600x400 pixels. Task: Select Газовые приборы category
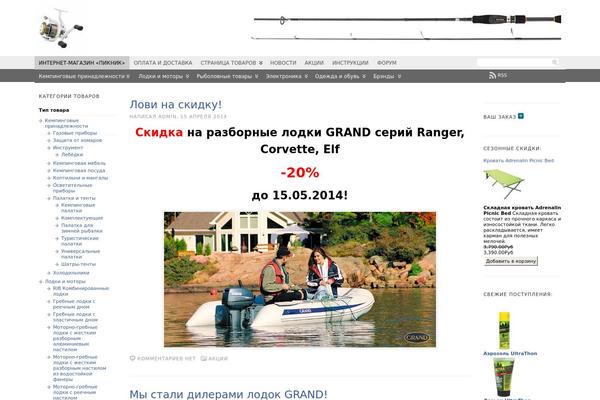pos(75,133)
